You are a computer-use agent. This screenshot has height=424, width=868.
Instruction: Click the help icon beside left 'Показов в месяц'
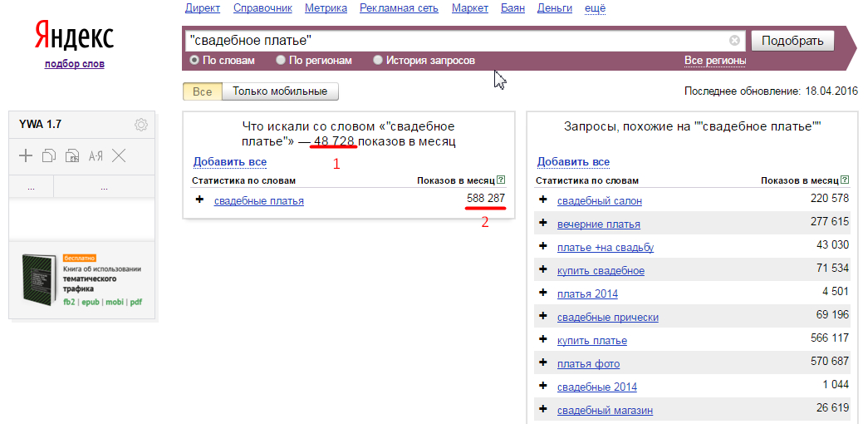(501, 180)
